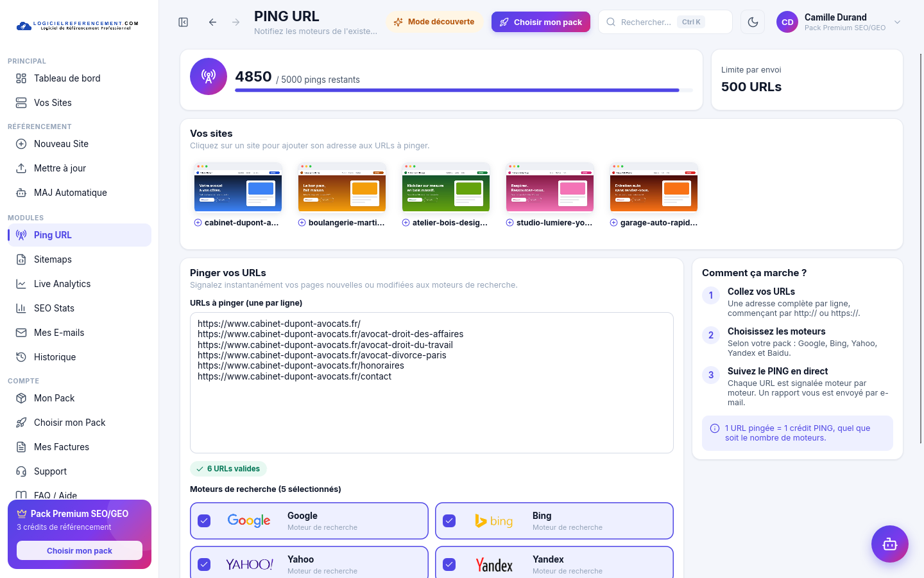Uncheck the Yahoo search engine checkbox
The width and height of the screenshot is (924, 578).
204,565
